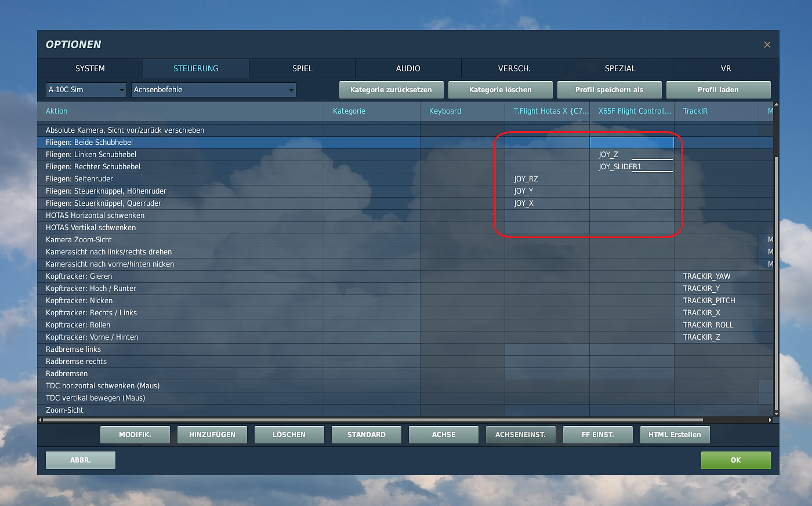This screenshot has height=506, width=812.
Task: Click the HINZUFÜGEN button
Action: point(212,435)
